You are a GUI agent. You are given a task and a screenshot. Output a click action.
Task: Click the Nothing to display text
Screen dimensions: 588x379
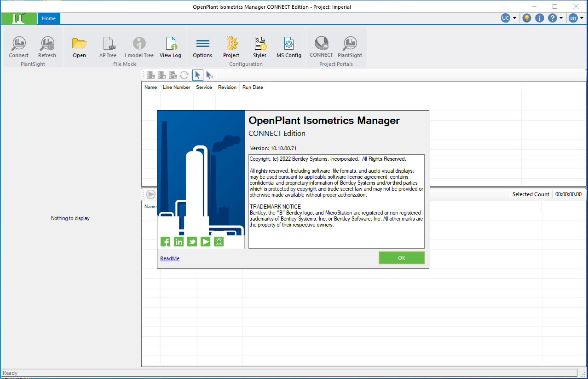(70, 218)
